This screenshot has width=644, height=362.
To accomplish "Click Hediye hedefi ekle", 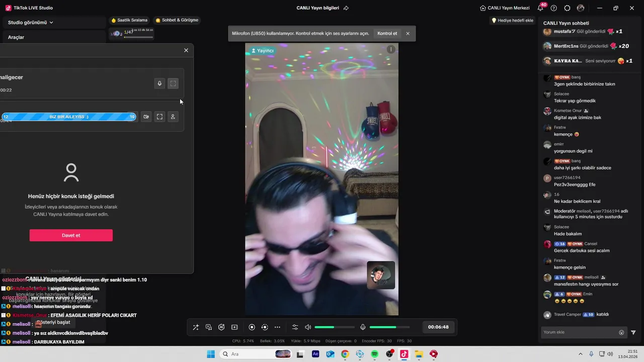I will (512, 21).
